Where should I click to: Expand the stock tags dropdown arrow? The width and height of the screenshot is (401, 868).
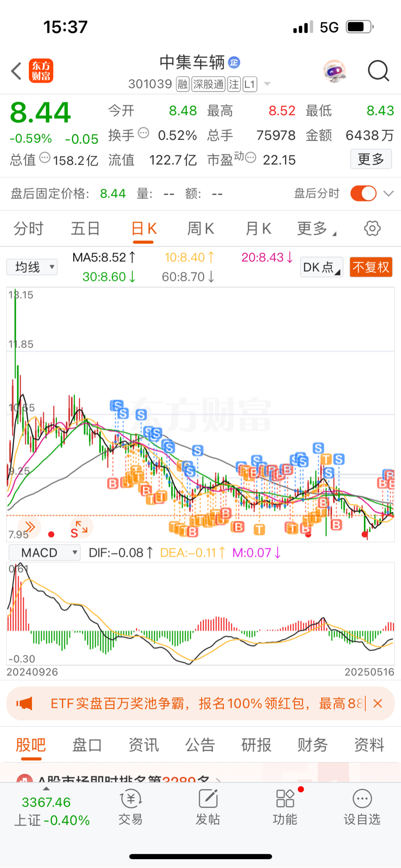click(x=267, y=84)
